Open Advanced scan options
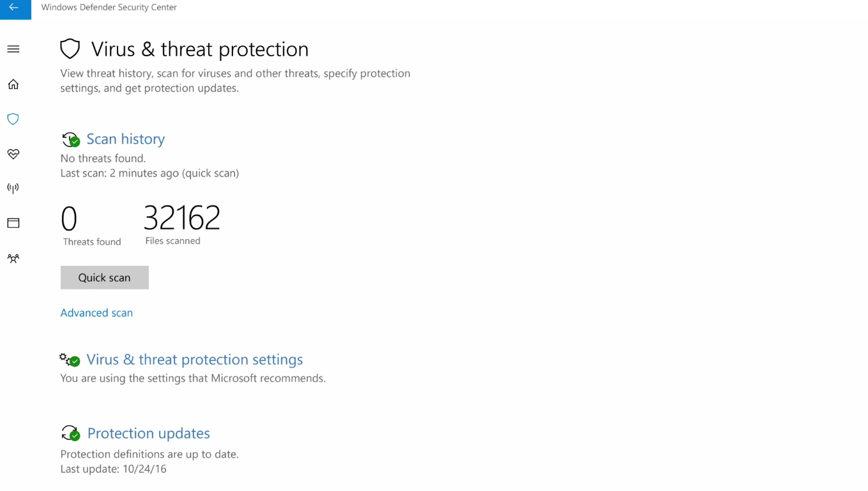 [96, 313]
